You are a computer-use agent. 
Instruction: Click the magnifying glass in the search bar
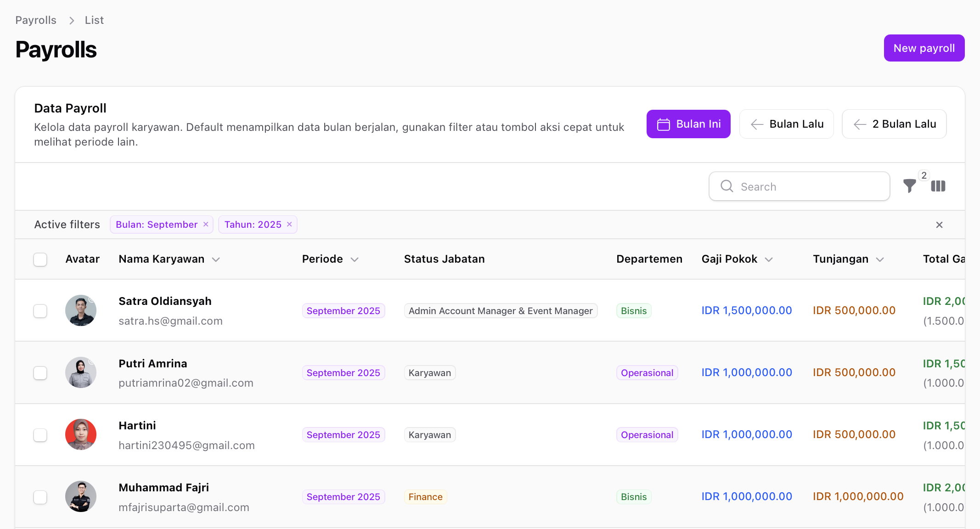click(x=727, y=186)
